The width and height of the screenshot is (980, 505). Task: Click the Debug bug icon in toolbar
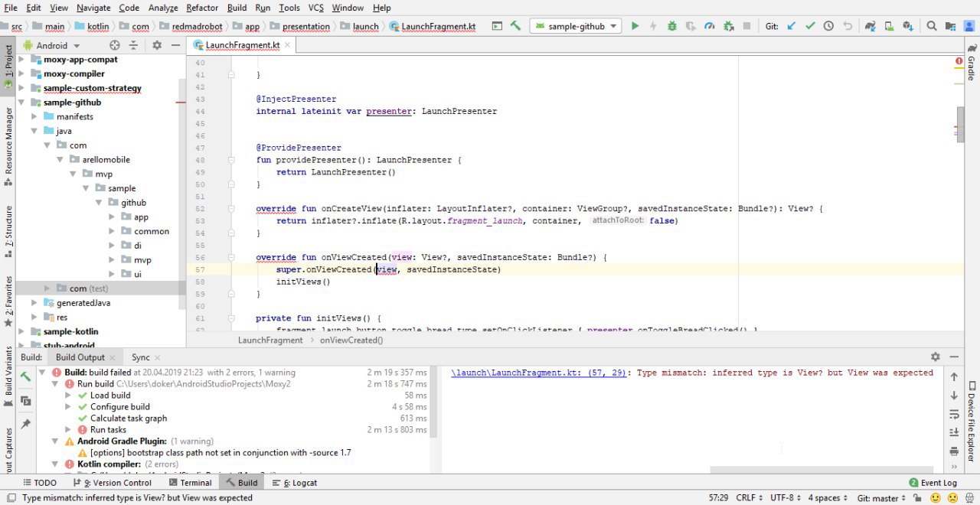tap(672, 26)
